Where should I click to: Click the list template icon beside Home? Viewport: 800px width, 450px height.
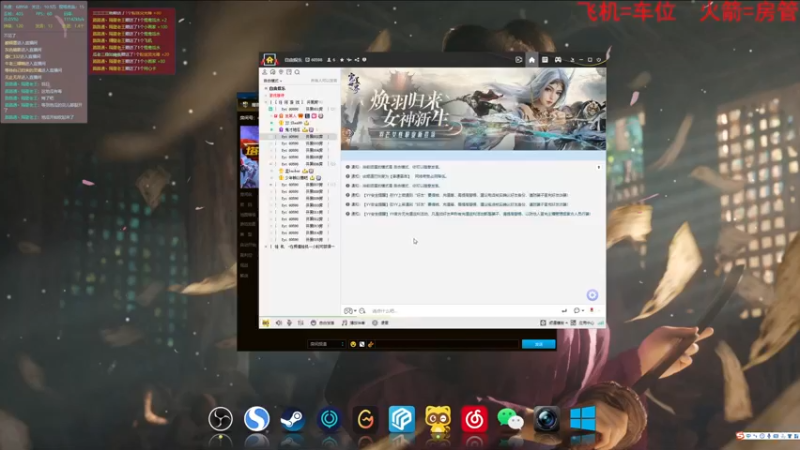pos(545,60)
